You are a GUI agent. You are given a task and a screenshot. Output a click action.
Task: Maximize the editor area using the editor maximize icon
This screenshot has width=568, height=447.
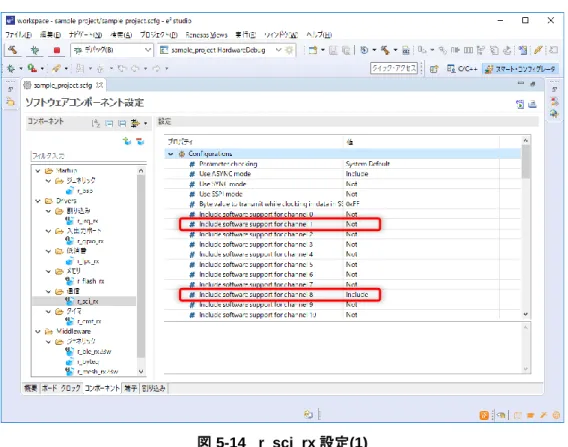pos(532,84)
